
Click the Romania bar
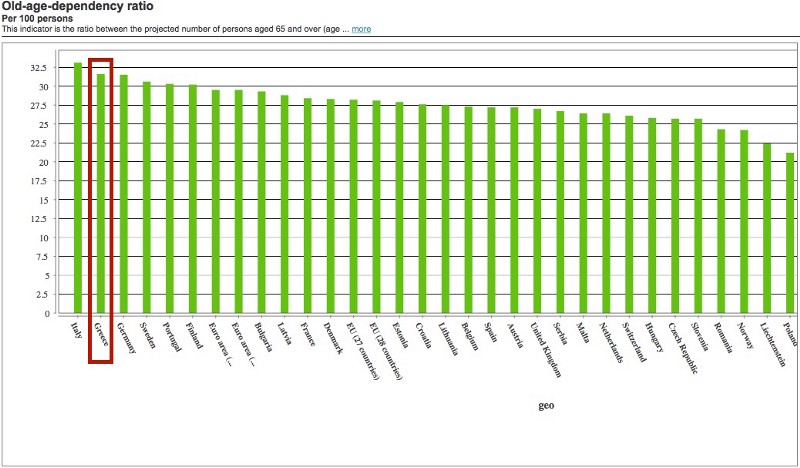pyautogui.click(x=721, y=221)
